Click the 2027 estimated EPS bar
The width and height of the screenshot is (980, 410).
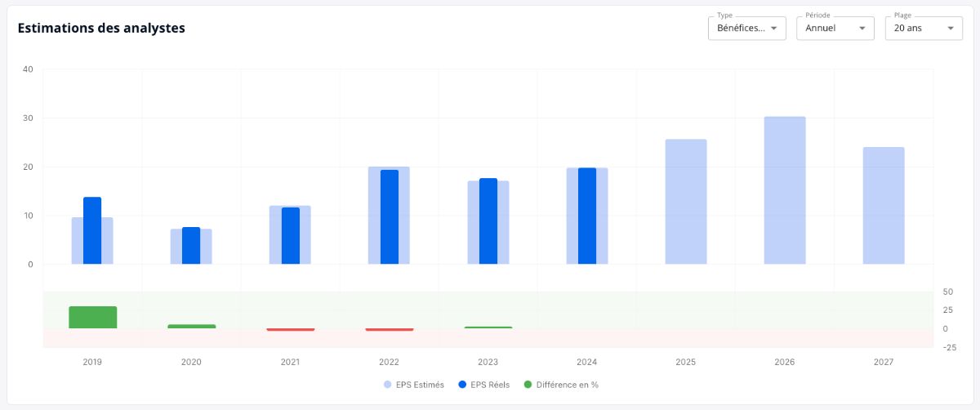(884, 206)
